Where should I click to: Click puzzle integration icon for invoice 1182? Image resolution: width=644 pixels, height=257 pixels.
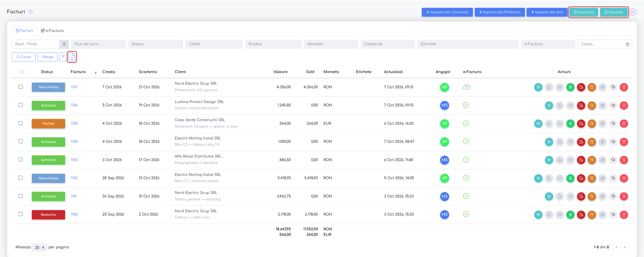pyautogui.click(x=603, y=178)
